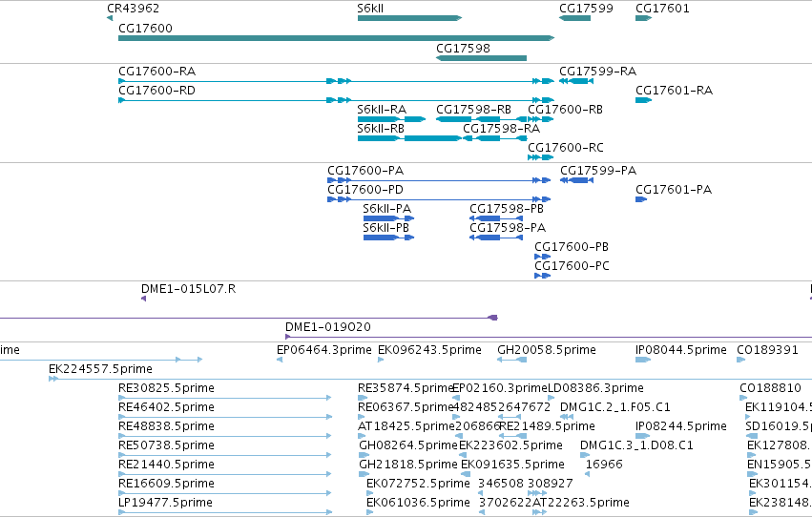Click the CG17598-RB transcript label
The width and height of the screenshot is (812, 517).
tap(473, 109)
